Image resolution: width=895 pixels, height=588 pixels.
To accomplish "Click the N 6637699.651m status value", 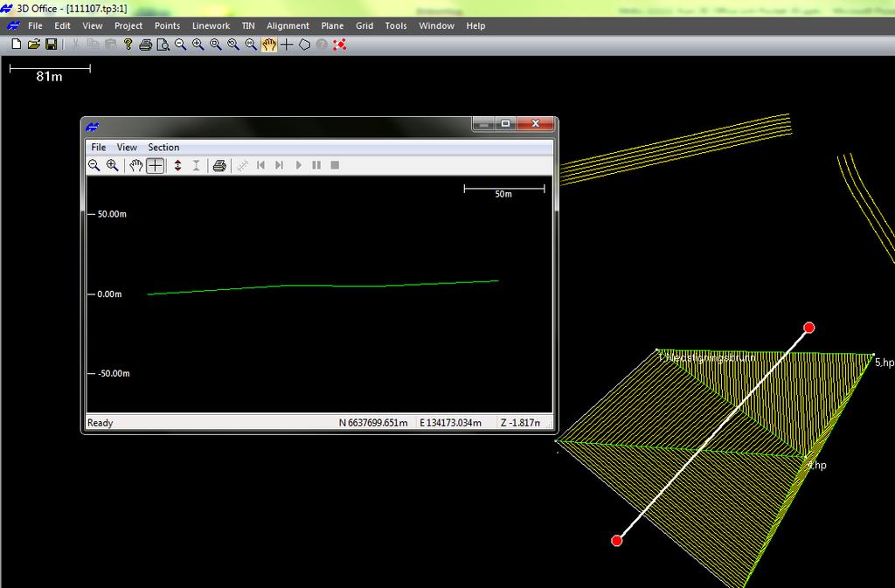I will click(373, 423).
